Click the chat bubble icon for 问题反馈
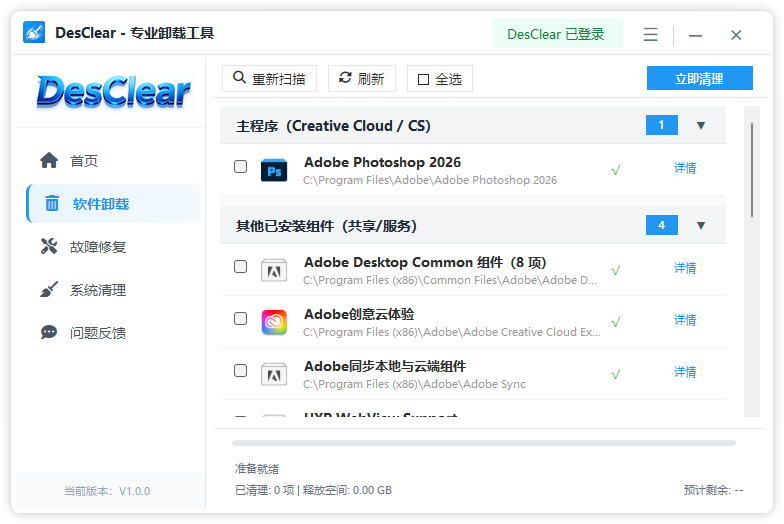Screen dimensions: 784x524 [x=49, y=332]
